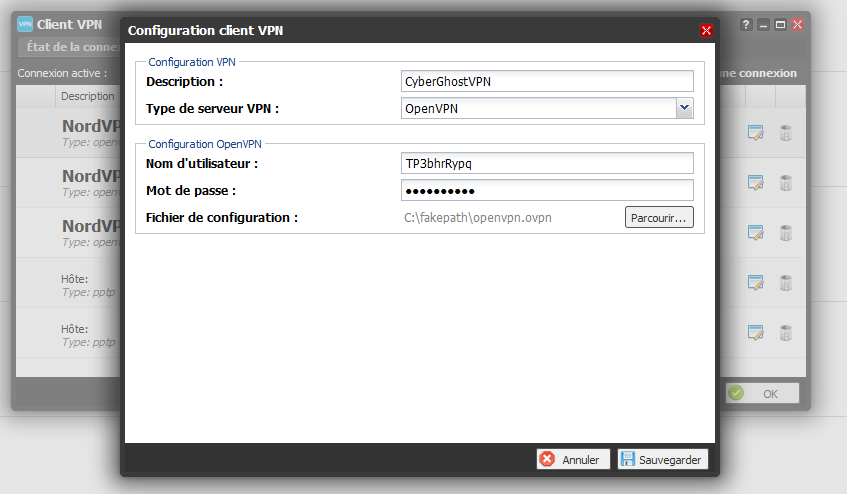847x494 pixels.
Task: Edit the second NordVPN connection entry
Action: click(x=755, y=182)
